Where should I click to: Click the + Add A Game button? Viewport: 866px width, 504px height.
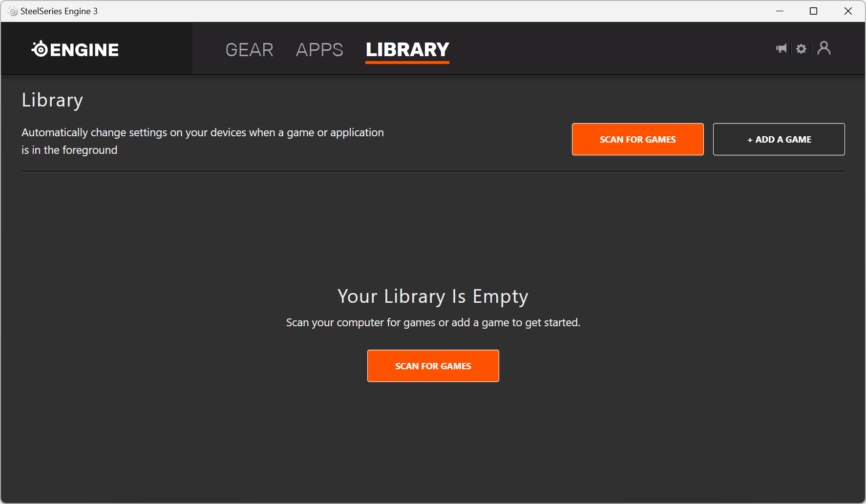pos(779,139)
